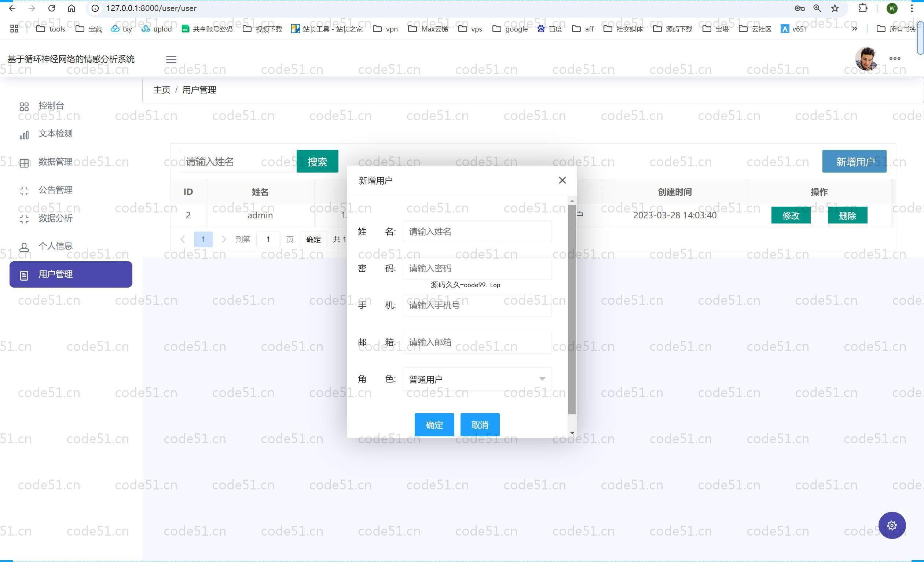The width and height of the screenshot is (924, 562).
Task: Open the 共享账号密码 bookmark
Action: pos(207,29)
